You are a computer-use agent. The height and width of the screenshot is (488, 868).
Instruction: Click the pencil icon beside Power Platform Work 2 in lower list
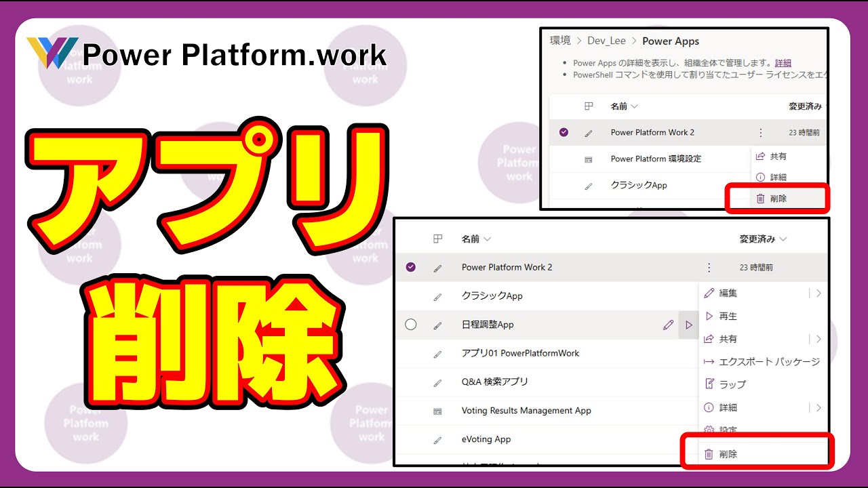(x=437, y=268)
